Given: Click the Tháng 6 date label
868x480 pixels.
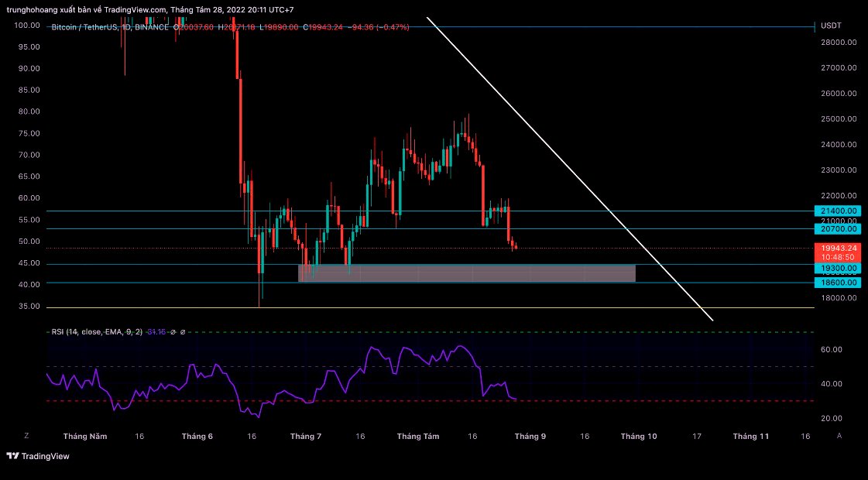Looking at the screenshot, I should tap(197, 437).
